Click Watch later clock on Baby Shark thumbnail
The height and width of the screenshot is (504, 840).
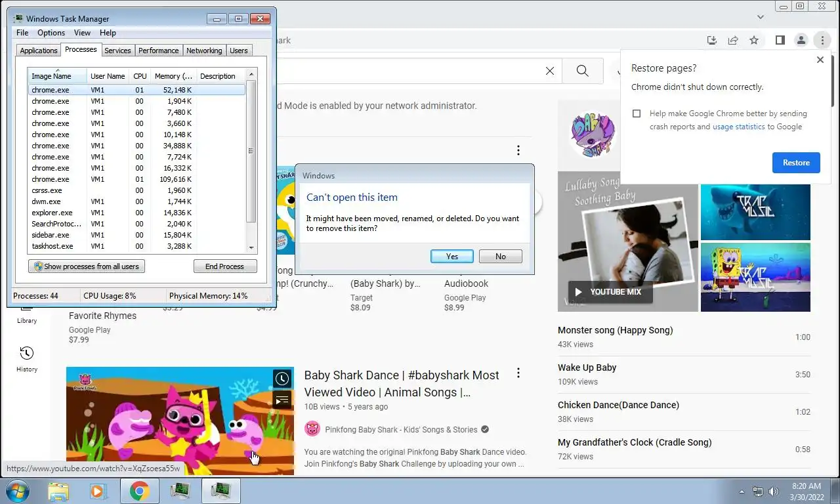click(282, 379)
